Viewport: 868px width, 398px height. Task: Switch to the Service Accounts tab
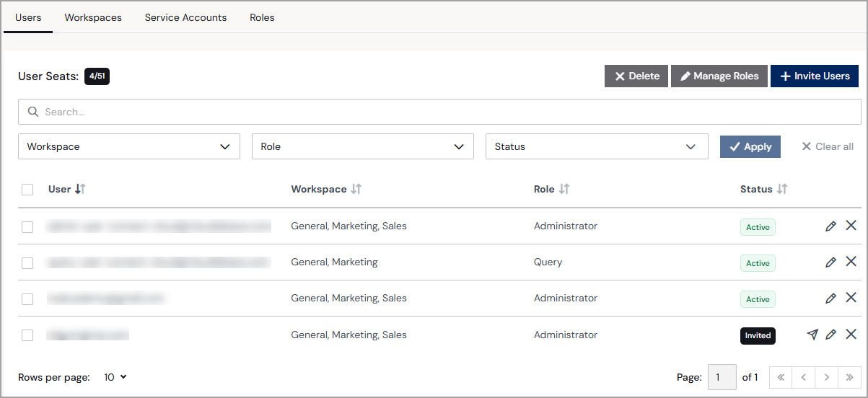pyautogui.click(x=185, y=17)
